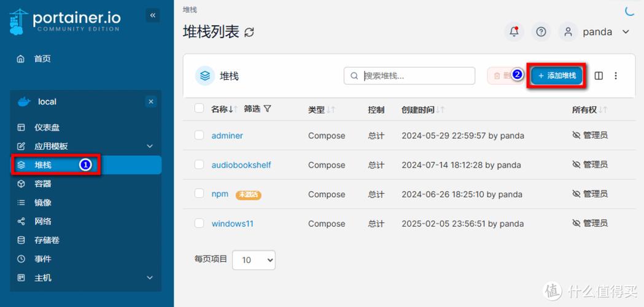Open the npm stack link
This screenshot has height=307, width=644.
pyautogui.click(x=220, y=194)
